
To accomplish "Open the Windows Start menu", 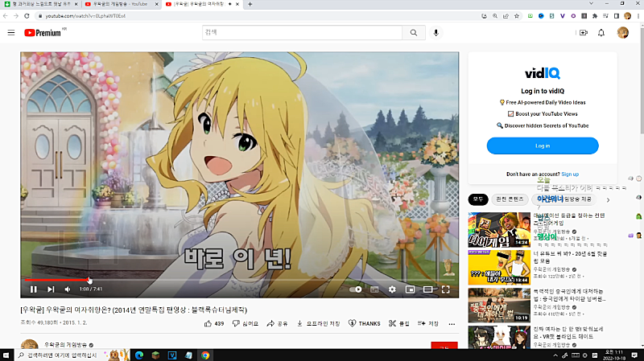I will coord(6,355).
